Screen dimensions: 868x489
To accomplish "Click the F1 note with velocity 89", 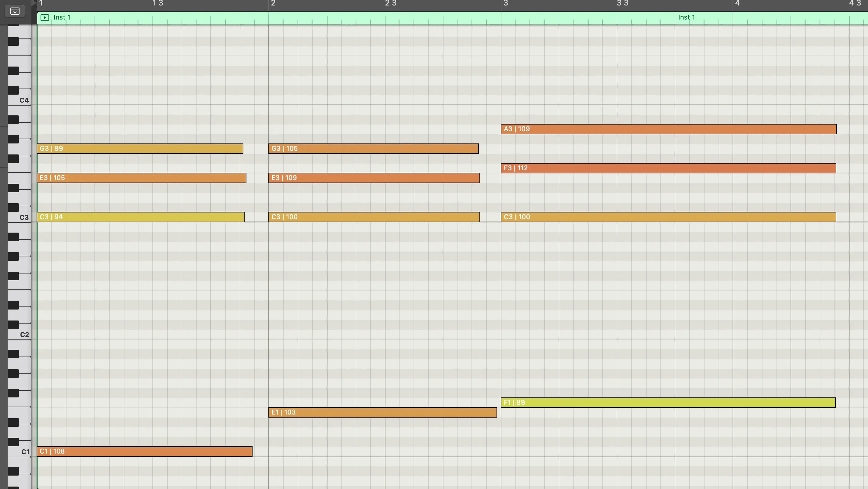I will 668,403.
